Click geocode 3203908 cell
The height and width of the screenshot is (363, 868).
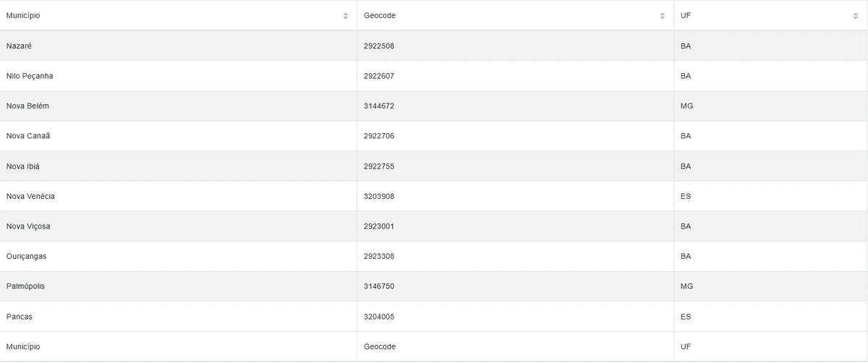[379, 197]
